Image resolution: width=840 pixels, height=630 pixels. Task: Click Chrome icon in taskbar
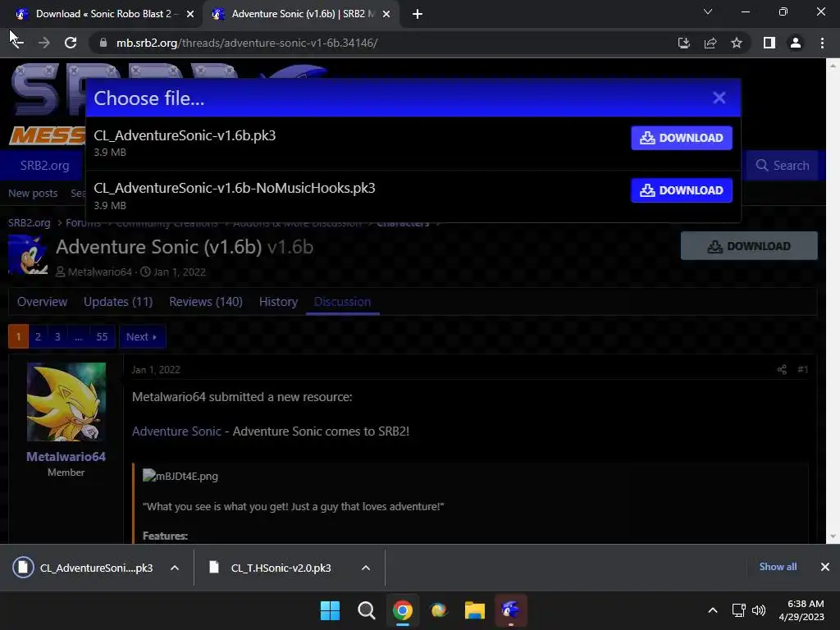402,610
